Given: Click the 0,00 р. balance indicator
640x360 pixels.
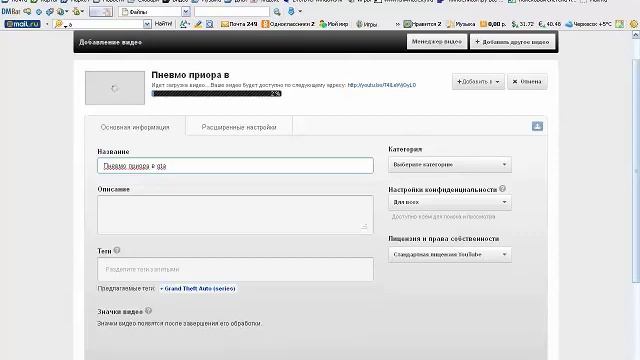Looking at the screenshot, I should point(493,24).
